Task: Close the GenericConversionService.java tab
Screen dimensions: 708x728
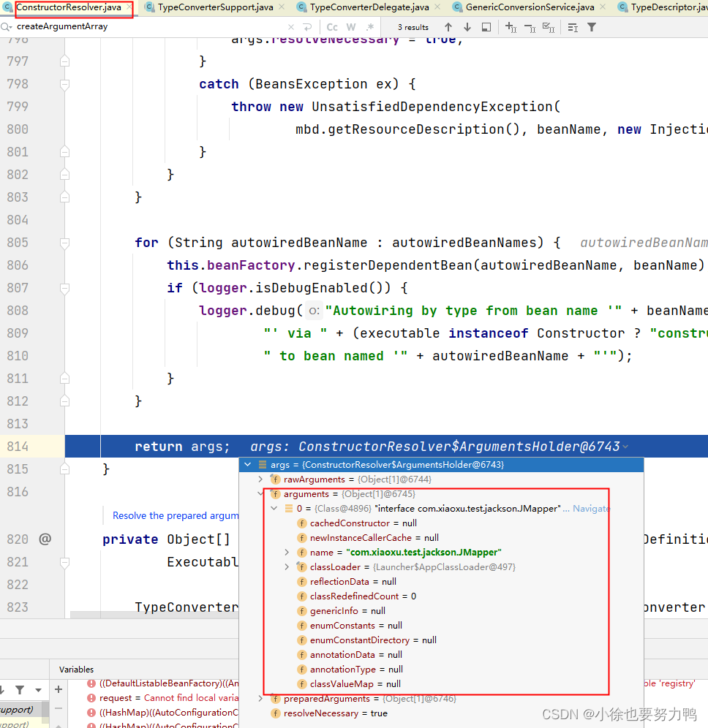Action: point(603,7)
